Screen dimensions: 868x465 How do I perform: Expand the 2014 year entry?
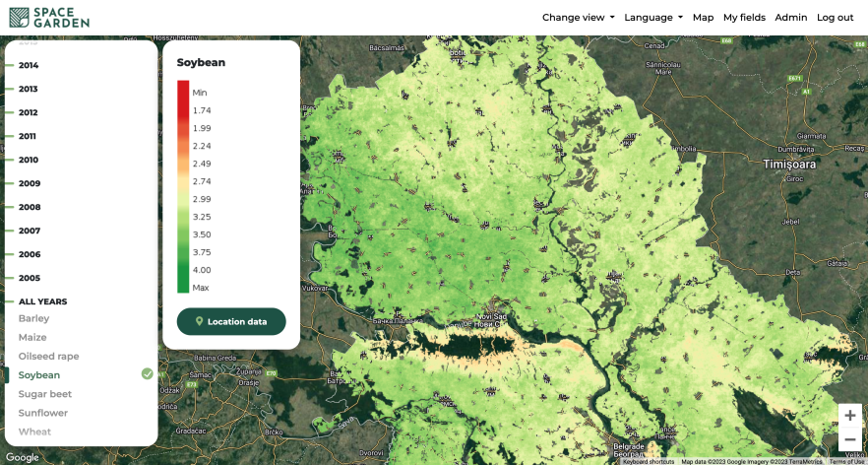pyautogui.click(x=29, y=65)
